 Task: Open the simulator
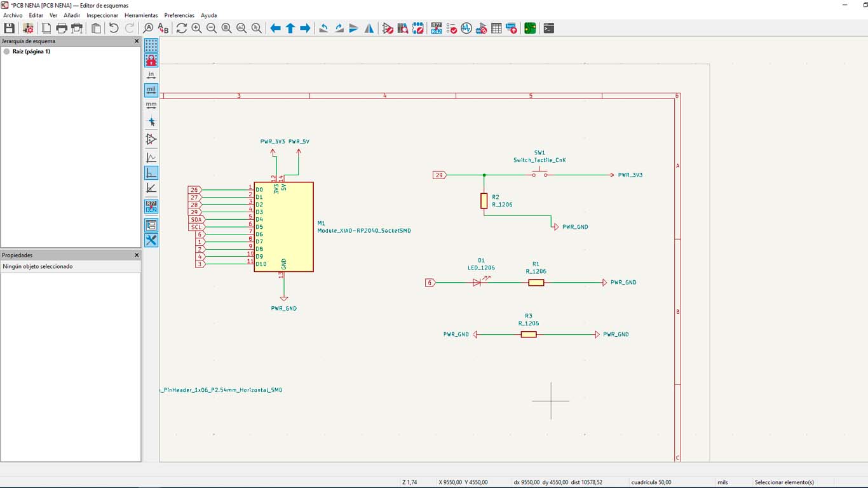tap(466, 28)
